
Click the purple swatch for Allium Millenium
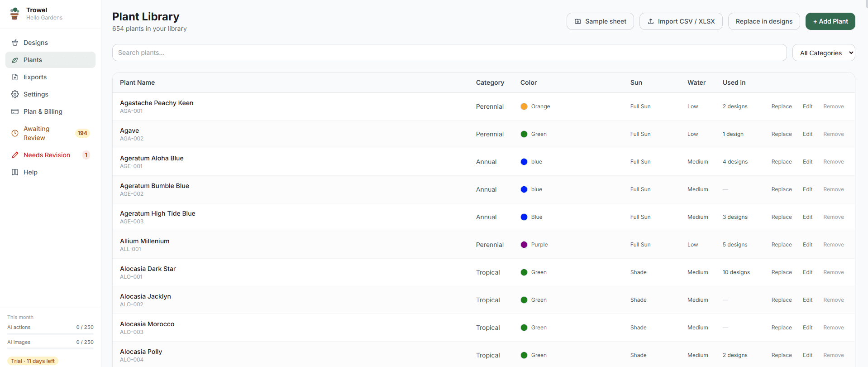tap(524, 245)
